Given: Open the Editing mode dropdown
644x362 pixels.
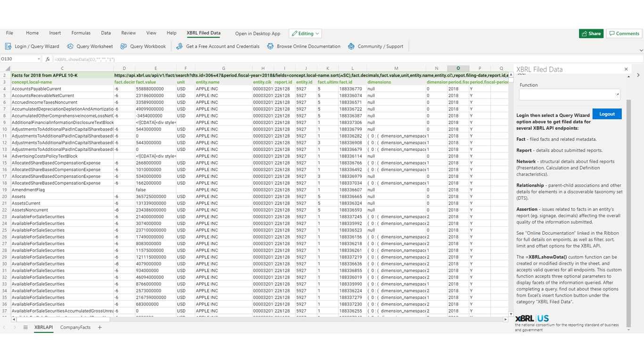Looking at the screenshot, I should 305,33.
